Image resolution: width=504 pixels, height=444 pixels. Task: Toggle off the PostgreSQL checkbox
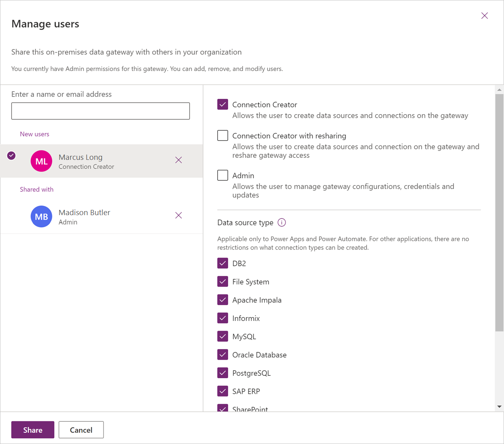[x=223, y=373]
